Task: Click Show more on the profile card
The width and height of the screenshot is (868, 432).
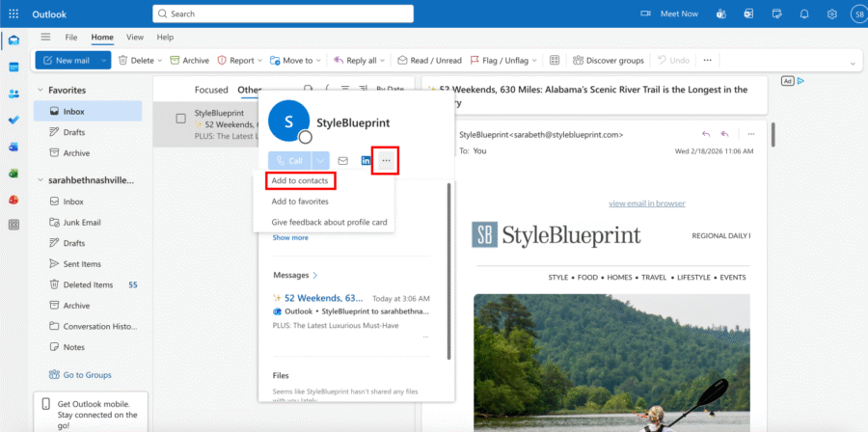Action: [290, 238]
